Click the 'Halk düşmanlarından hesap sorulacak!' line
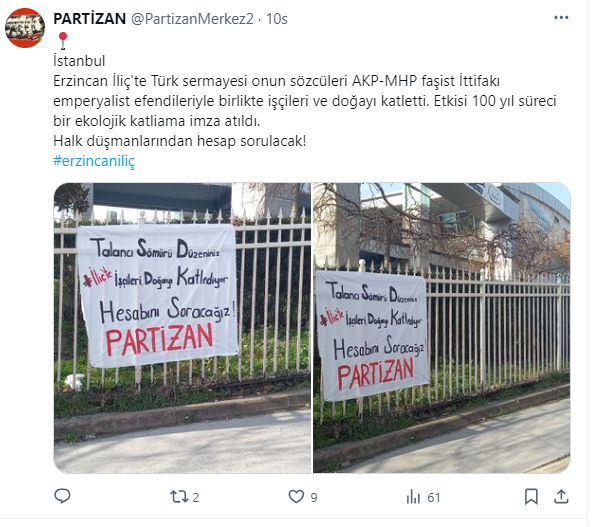 (179, 141)
